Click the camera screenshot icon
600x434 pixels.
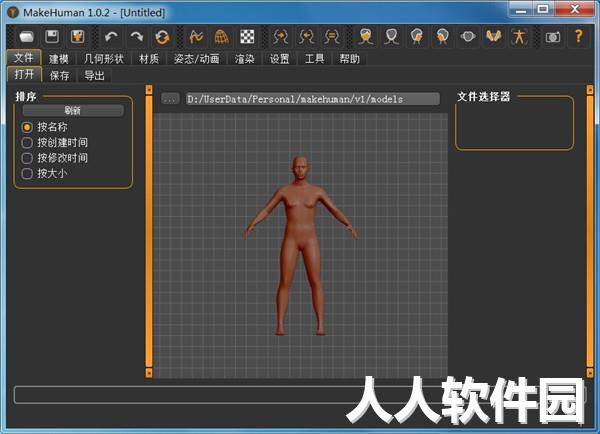pos(553,37)
